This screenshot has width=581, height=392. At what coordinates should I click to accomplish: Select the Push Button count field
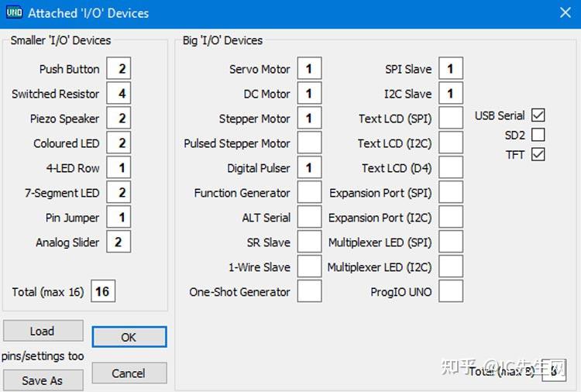(x=119, y=68)
